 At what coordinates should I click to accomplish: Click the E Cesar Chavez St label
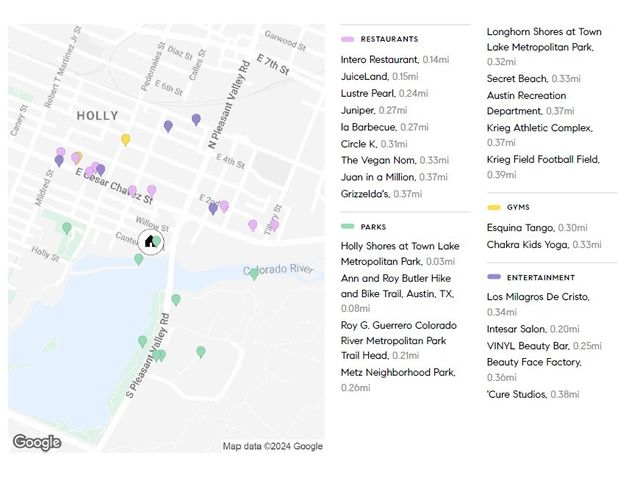tap(114, 186)
